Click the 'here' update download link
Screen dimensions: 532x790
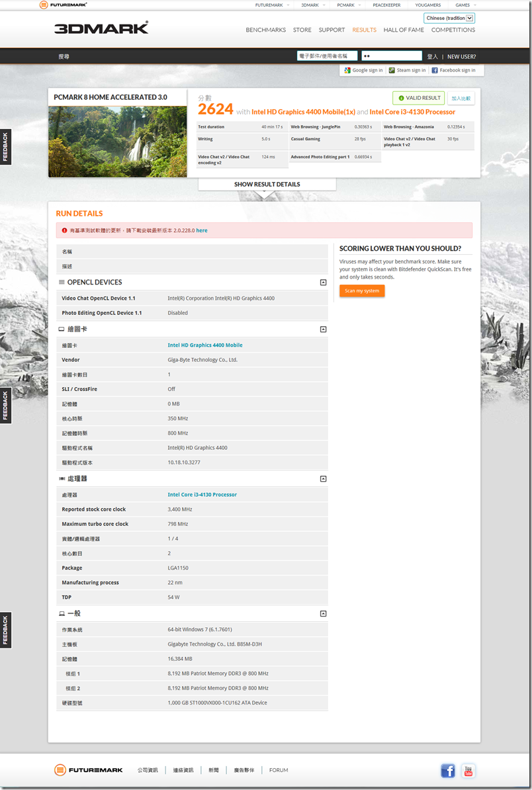pos(202,230)
